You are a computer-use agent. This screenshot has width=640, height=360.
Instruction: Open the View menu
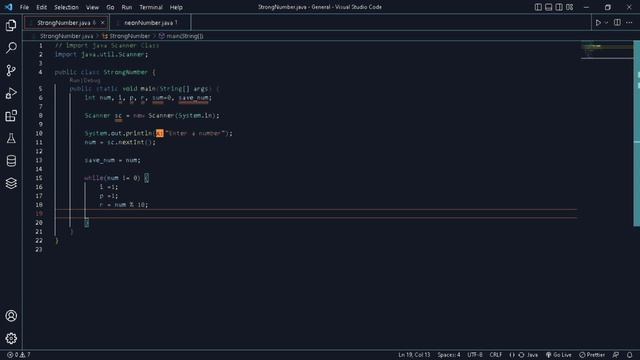pos(92,7)
